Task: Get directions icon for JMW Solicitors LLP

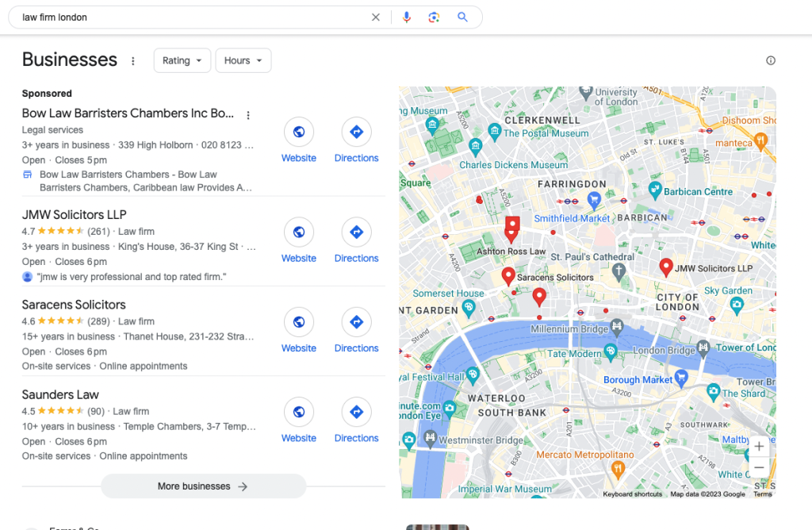Action: tap(356, 232)
